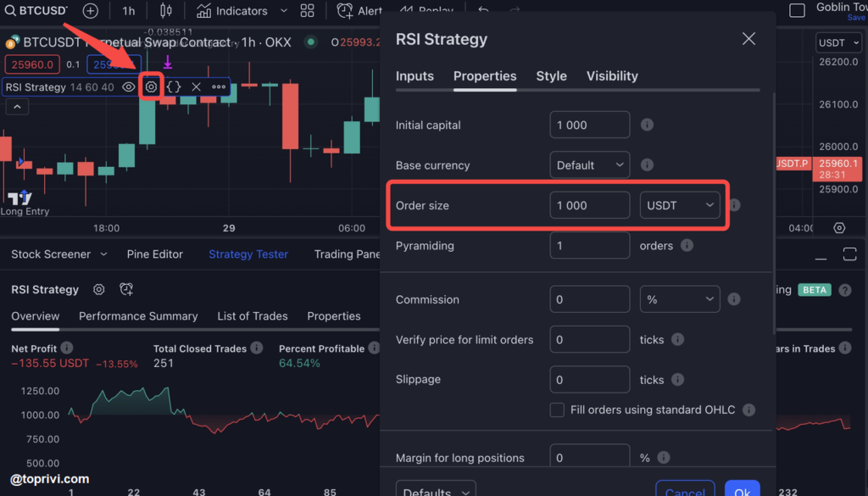
Task: Edit the Initial capital field
Action: click(x=590, y=125)
